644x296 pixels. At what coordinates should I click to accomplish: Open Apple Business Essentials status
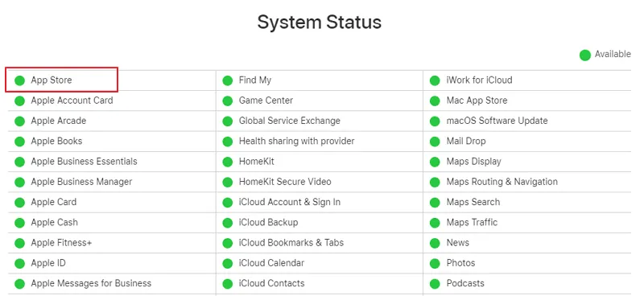[85, 162]
